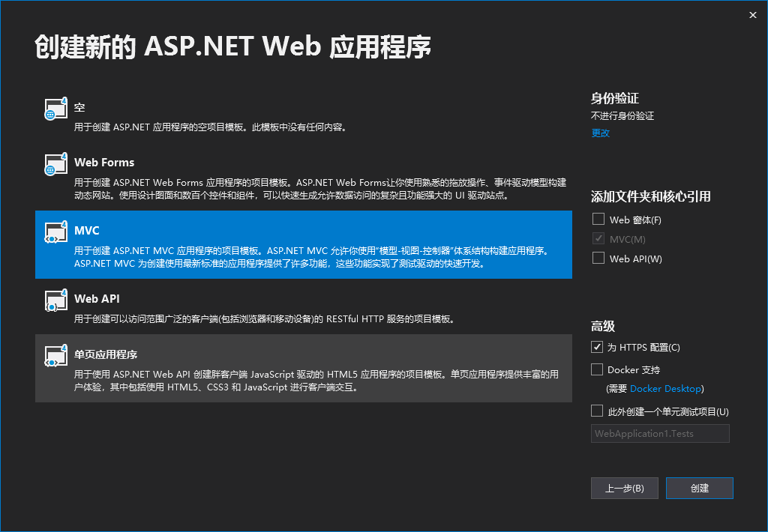Click the 添加文件夹和核心引用 heading
Image resolution: width=768 pixels, height=532 pixels.
pos(650,197)
